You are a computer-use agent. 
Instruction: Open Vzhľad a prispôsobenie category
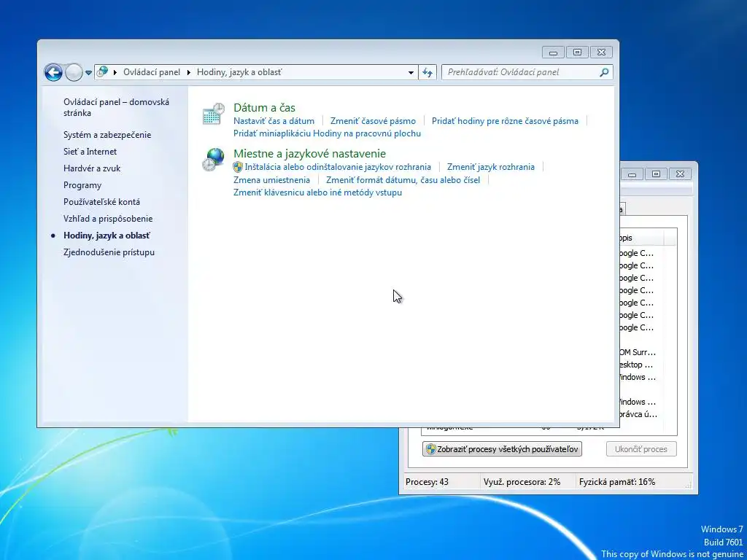click(108, 219)
